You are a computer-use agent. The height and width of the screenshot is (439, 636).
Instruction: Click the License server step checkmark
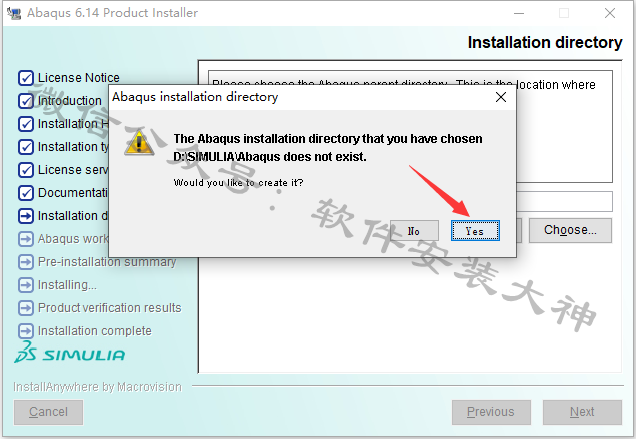pos(26,170)
